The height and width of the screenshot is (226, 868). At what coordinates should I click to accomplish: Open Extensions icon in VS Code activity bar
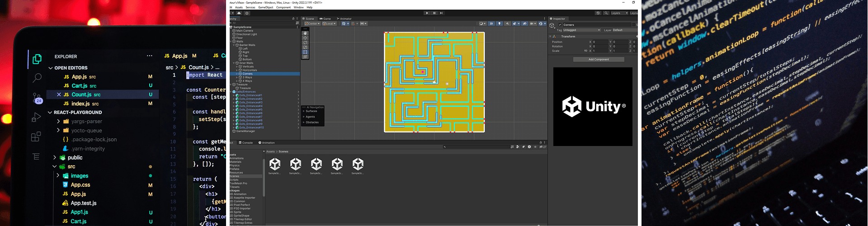tap(36, 137)
